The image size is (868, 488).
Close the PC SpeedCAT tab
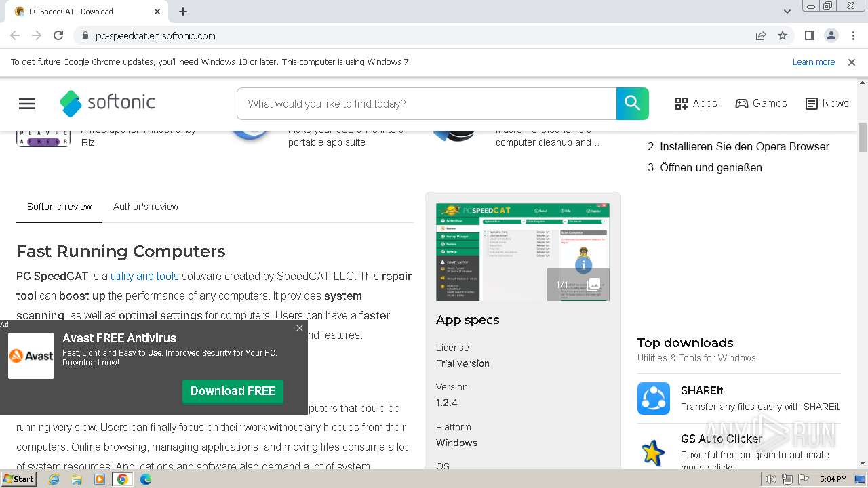click(x=157, y=12)
